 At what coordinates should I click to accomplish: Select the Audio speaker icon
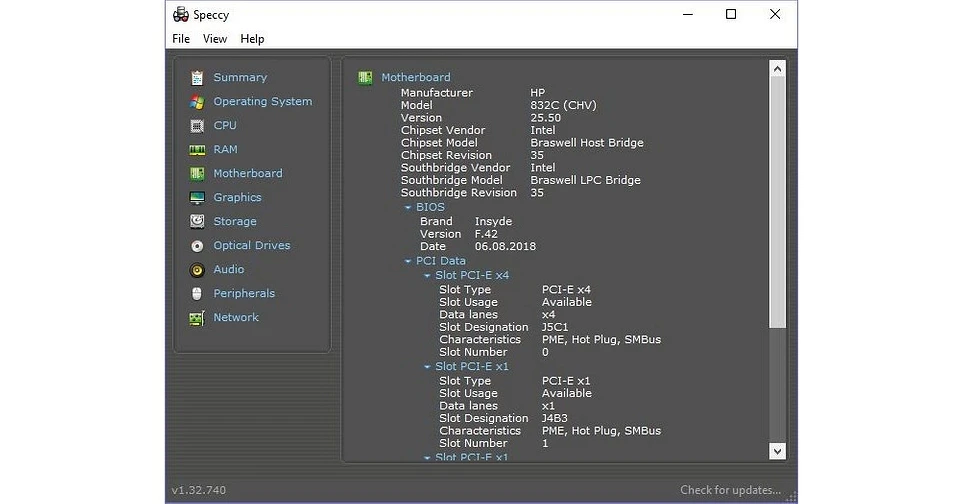[197, 270]
